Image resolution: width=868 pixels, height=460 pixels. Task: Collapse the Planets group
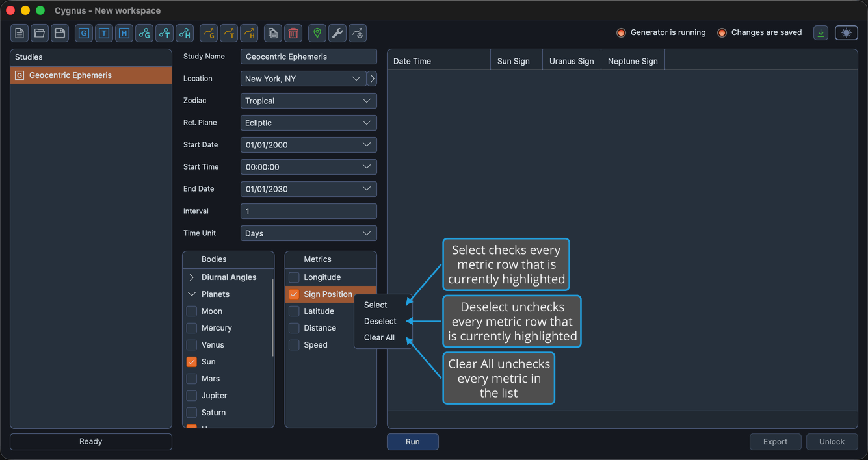point(192,294)
